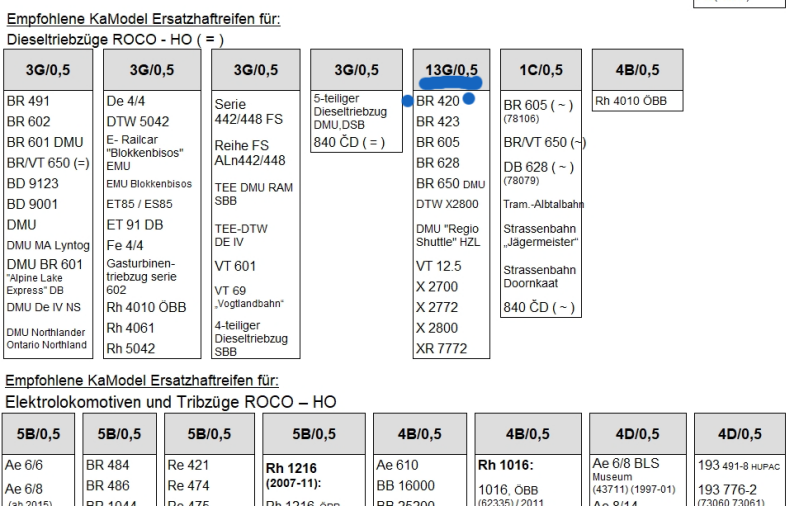
Task: Select the BR 484 entry
Action: click(108, 465)
